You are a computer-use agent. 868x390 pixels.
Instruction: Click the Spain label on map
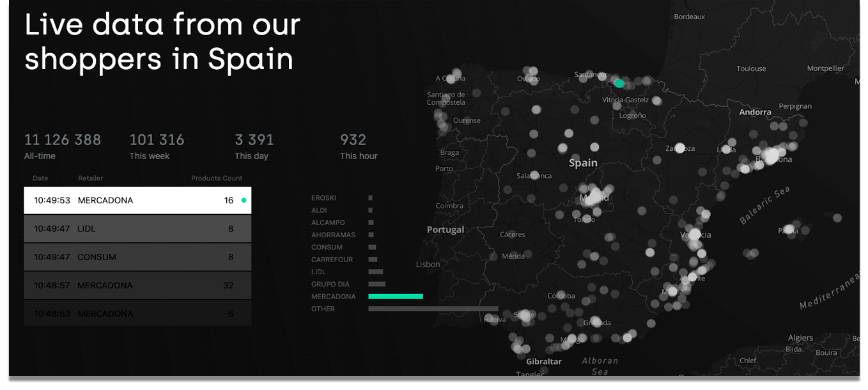pos(583,163)
